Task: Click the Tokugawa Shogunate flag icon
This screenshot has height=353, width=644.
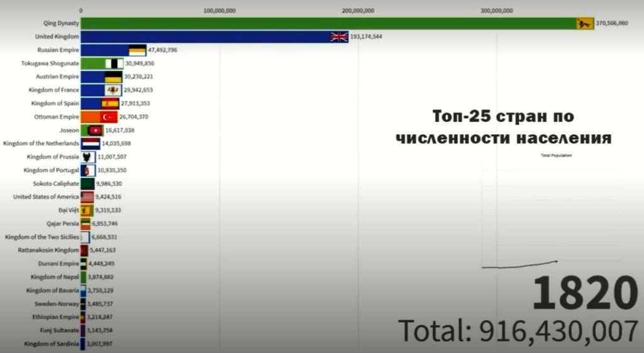Action: [114, 63]
